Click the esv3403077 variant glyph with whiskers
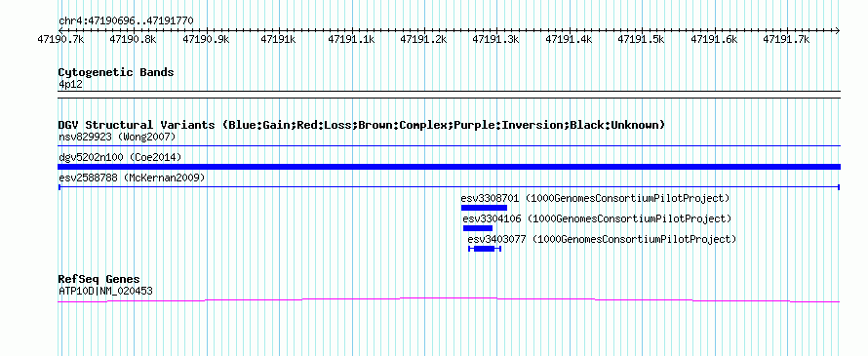This screenshot has width=868, height=356. [485, 249]
